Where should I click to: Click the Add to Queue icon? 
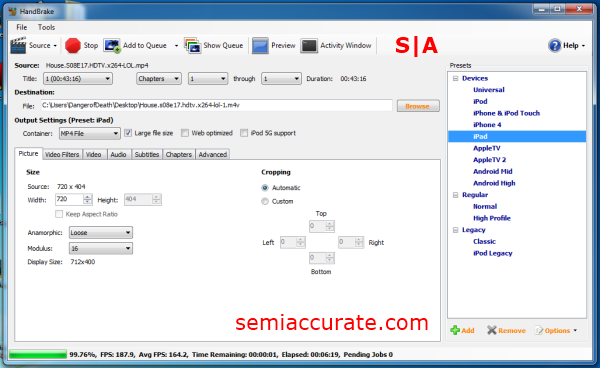(x=112, y=46)
